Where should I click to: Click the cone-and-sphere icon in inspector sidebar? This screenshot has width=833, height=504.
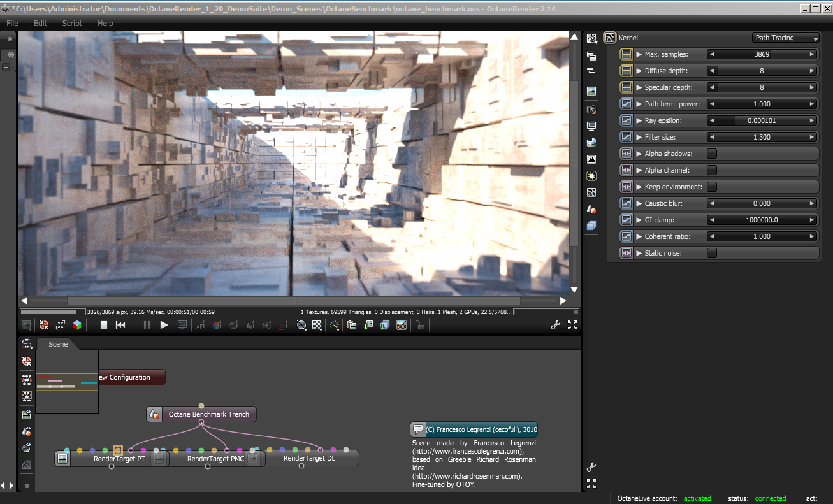click(x=591, y=208)
